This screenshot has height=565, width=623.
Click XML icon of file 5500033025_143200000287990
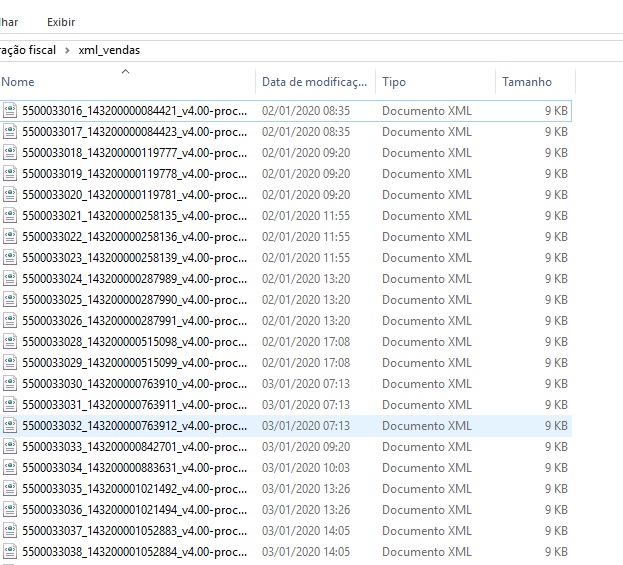coord(10,300)
